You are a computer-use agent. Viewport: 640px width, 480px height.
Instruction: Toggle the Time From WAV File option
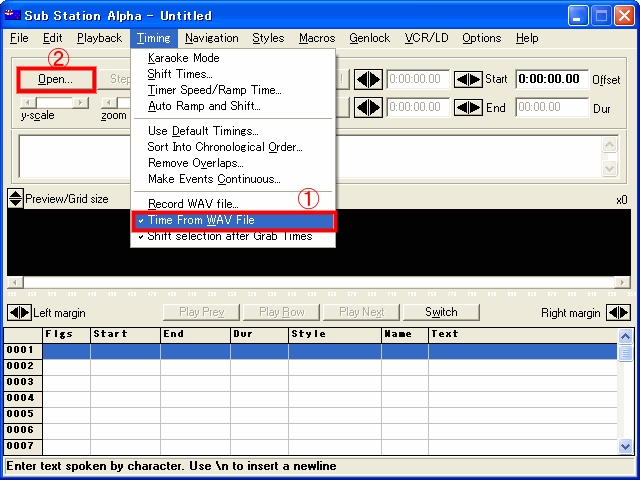click(201, 220)
